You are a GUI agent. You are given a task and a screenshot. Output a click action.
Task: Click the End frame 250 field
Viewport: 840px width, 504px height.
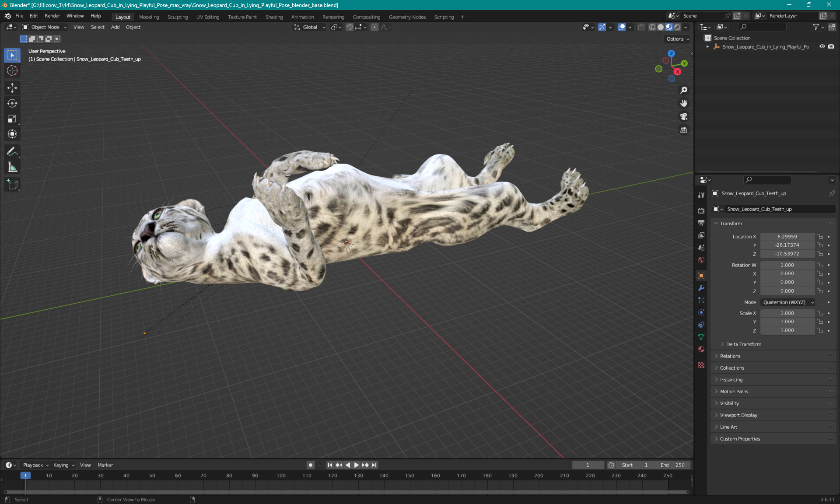coord(673,465)
